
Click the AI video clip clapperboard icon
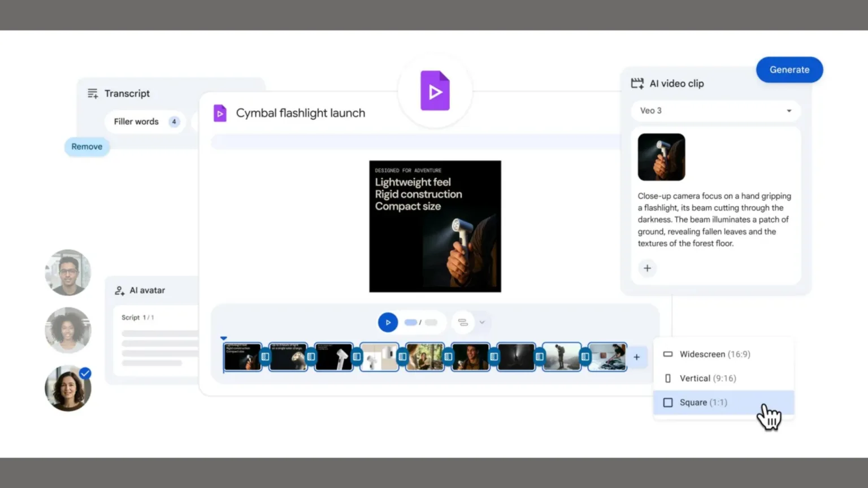coord(637,83)
